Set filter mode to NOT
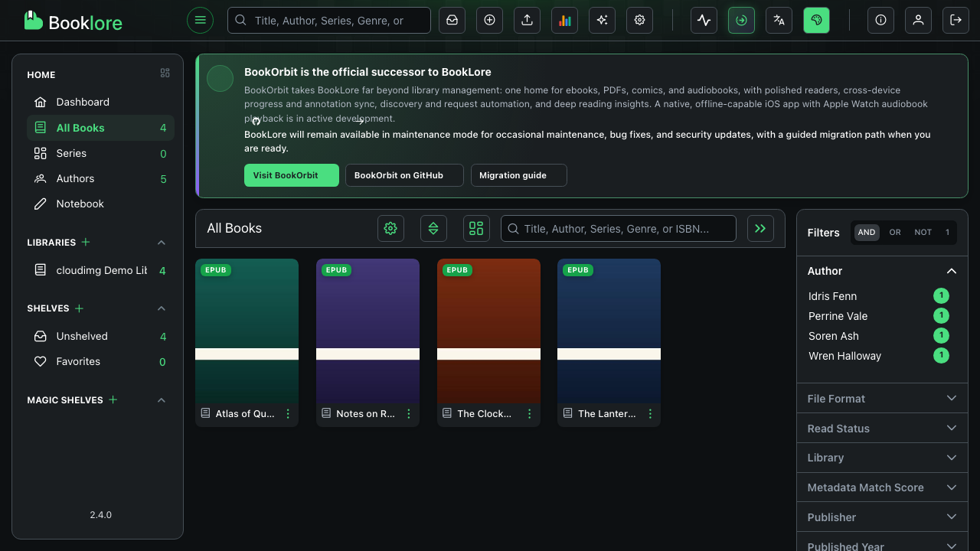This screenshot has width=980, height=551. click(923, 233)
